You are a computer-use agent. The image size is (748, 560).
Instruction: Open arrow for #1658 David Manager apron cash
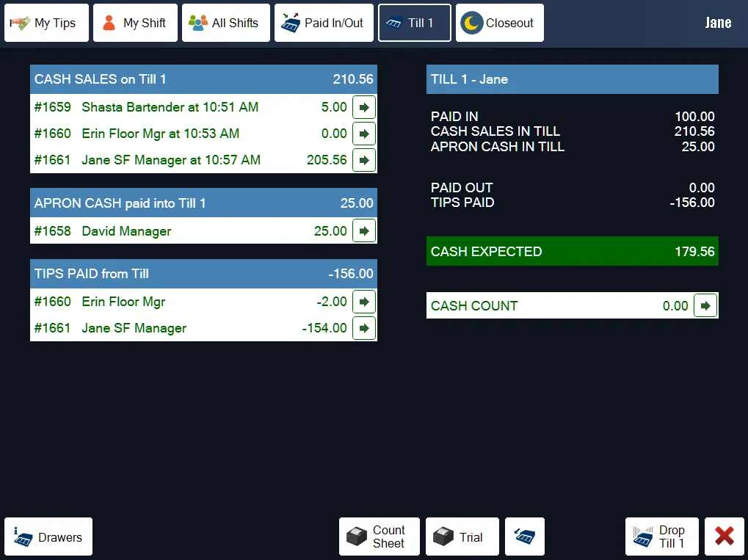(364, 231)
